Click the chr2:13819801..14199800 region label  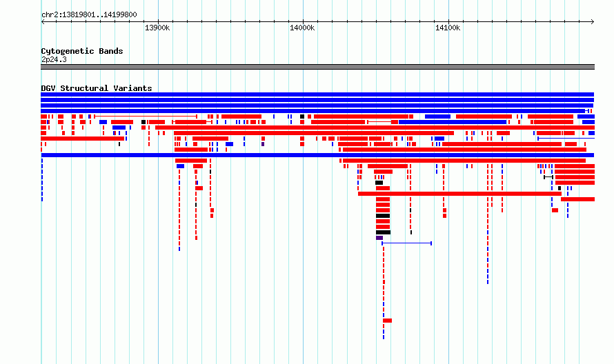89,14
